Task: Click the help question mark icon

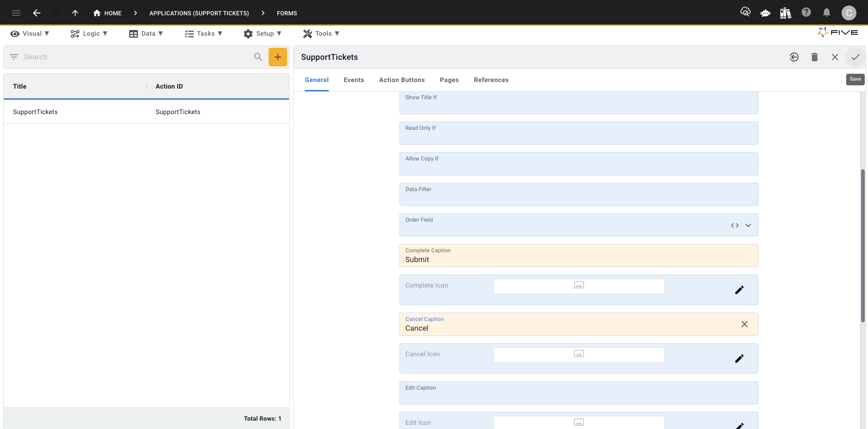Action: point(806,13)
